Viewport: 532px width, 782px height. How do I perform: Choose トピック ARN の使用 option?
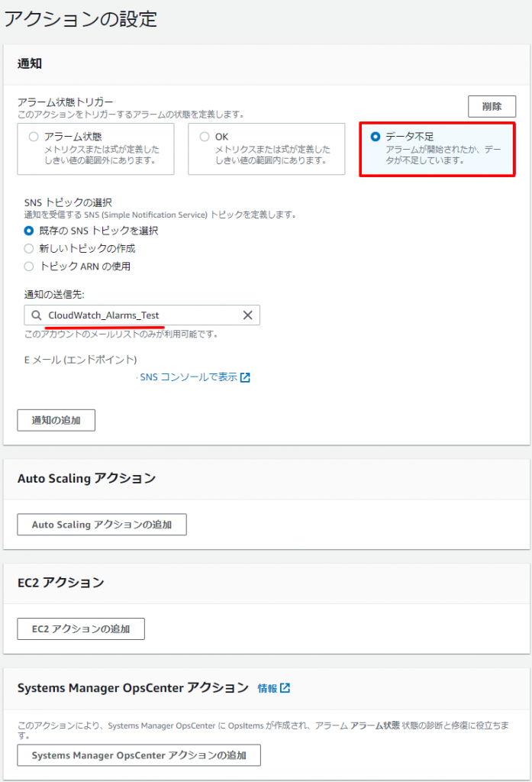point(29,267)
